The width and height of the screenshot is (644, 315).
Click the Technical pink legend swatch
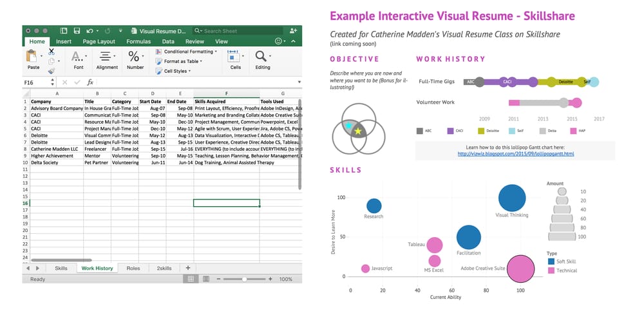pyautogui.click(x=551, y=271)
